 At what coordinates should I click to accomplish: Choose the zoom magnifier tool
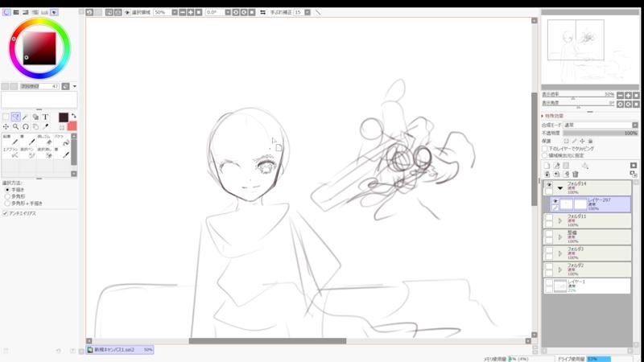coord(16,127)
